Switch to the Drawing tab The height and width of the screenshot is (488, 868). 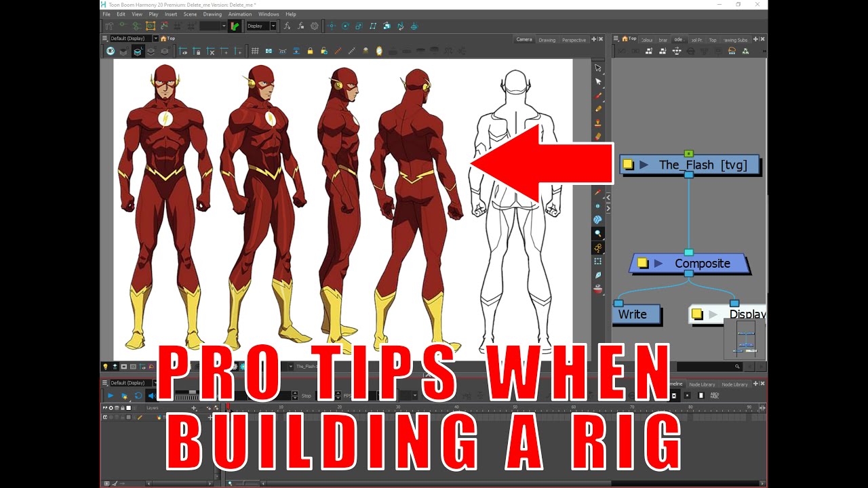click(547, 40)
